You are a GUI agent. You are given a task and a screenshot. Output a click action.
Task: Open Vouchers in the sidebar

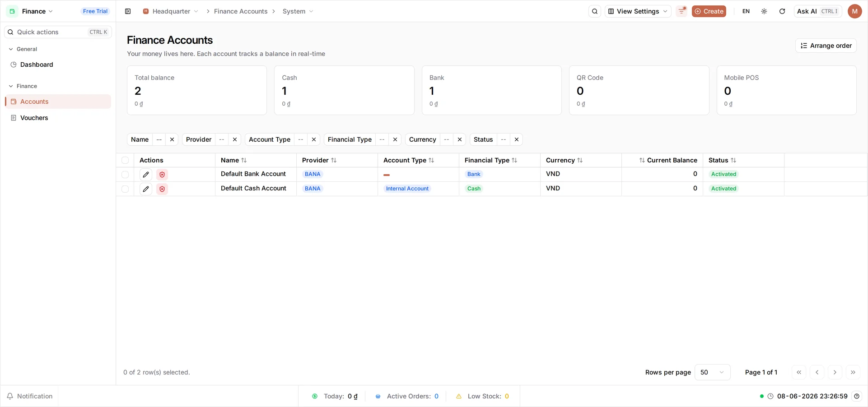pos(58,118)
